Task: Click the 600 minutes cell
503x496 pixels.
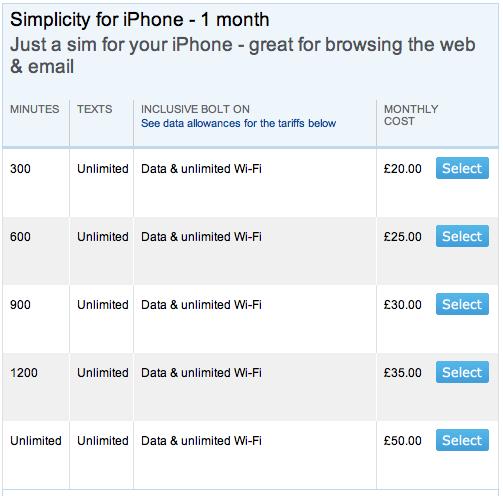Action: click(x=20, y=237)
